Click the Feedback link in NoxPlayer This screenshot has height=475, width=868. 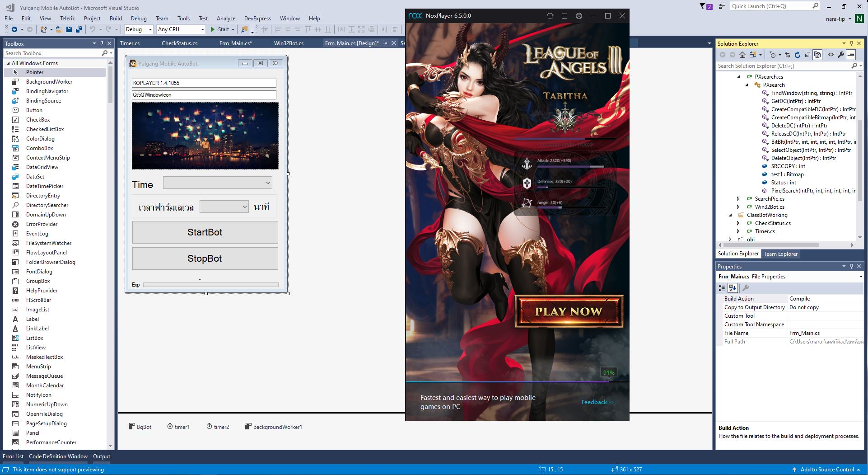[597, 402]
